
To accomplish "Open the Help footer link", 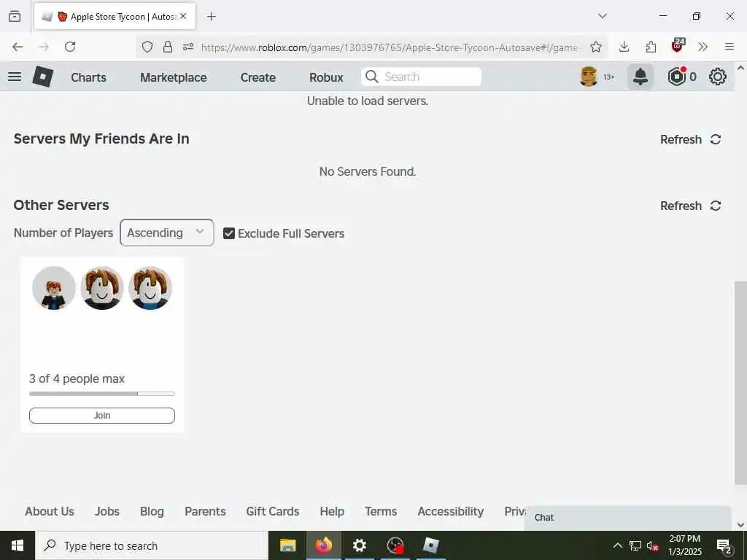I will click(x=332, y=511).
